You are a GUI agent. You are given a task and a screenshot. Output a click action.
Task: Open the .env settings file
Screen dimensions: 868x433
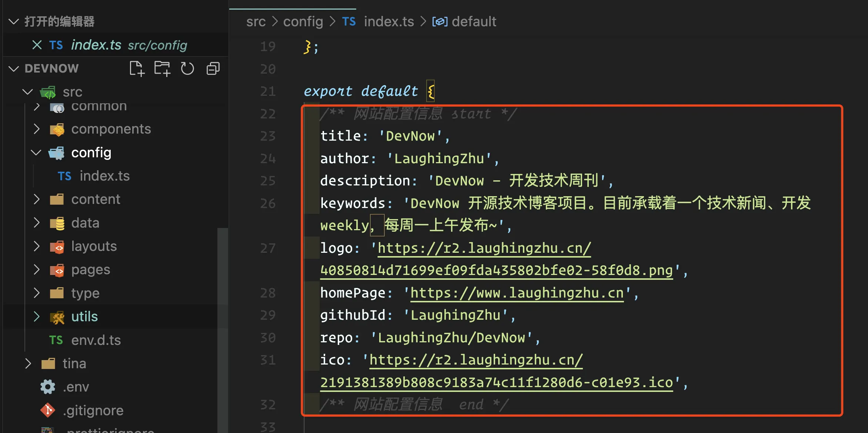click(x=76, y=387)
